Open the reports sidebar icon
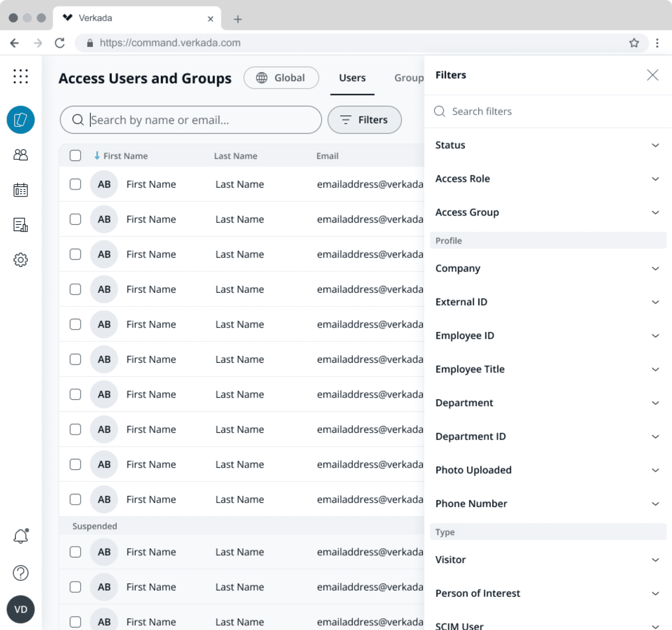 [20, 225]
